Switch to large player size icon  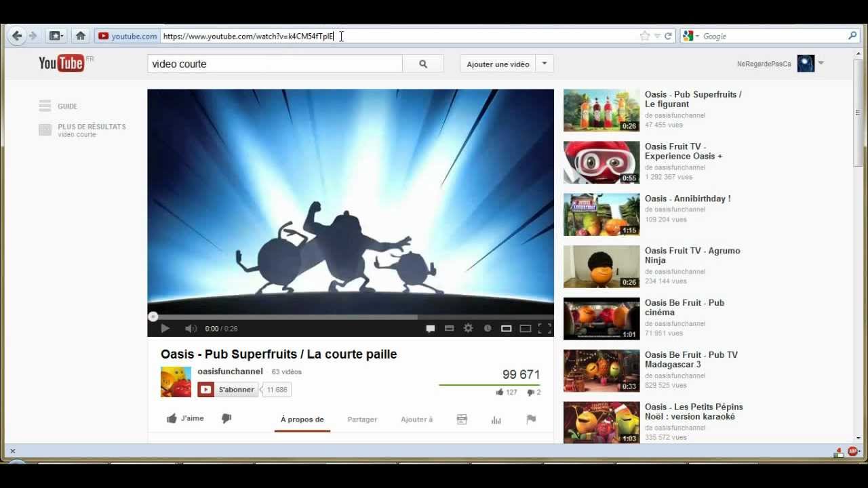(x=525, y=328)
